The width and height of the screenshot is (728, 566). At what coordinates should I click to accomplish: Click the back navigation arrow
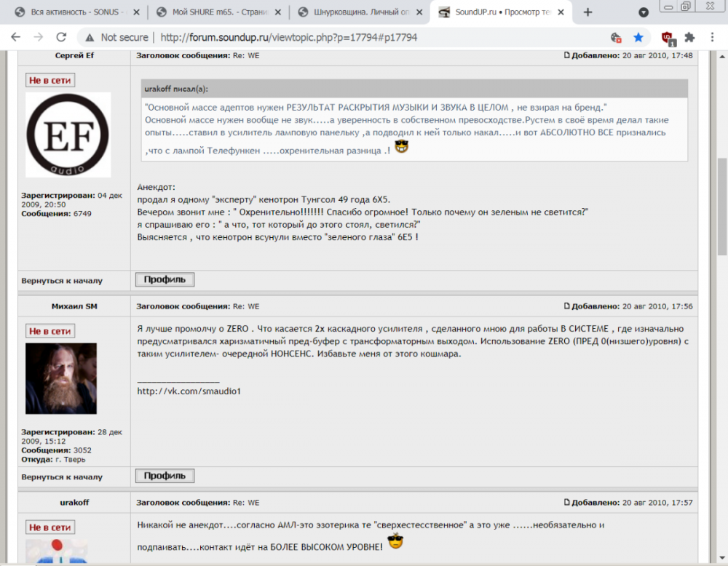tap(15, 36)
